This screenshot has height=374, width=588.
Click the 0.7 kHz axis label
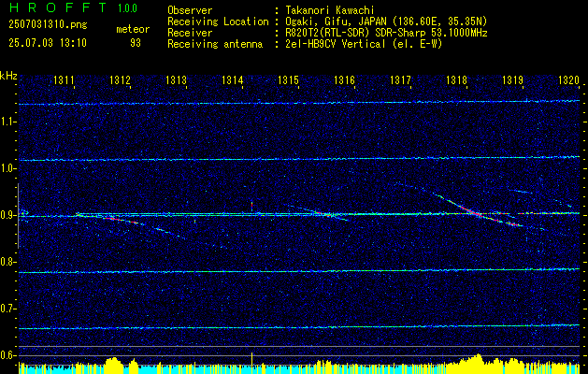click(7, 309)
